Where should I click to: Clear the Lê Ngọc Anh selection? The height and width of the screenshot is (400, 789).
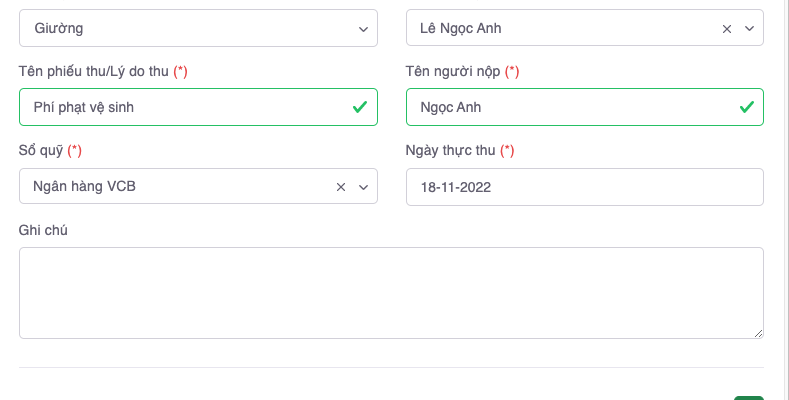click(727, 29)
